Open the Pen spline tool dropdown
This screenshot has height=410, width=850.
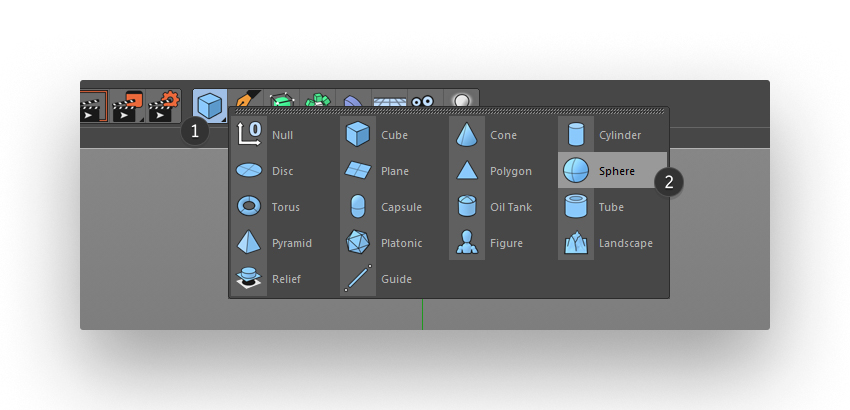coord(245,99)
